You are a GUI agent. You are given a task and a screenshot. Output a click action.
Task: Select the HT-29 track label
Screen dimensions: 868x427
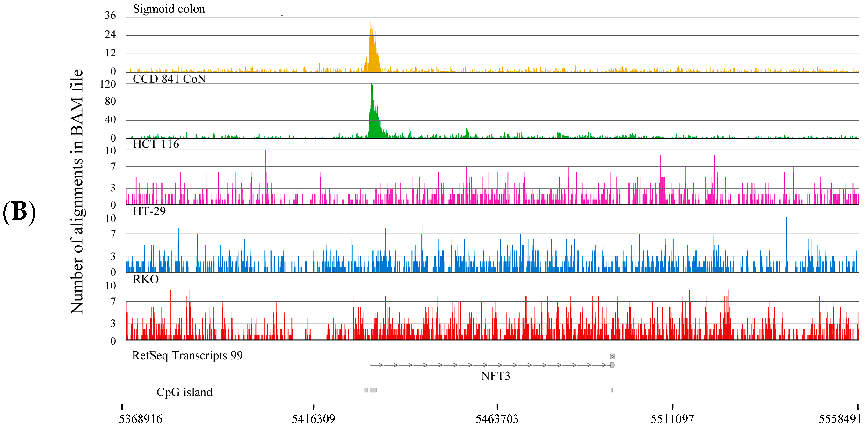click(149, 211)
